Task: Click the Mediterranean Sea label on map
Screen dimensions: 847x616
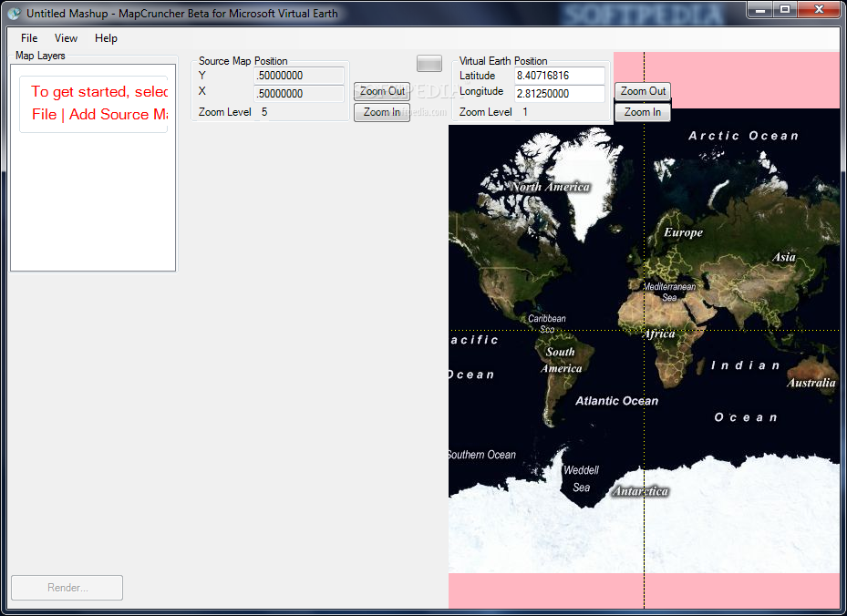Action: [x=669, y=293]
